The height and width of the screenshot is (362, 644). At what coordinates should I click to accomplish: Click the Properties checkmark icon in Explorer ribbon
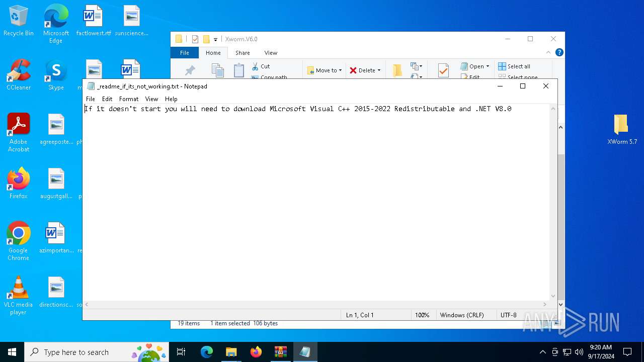point(443,70)
